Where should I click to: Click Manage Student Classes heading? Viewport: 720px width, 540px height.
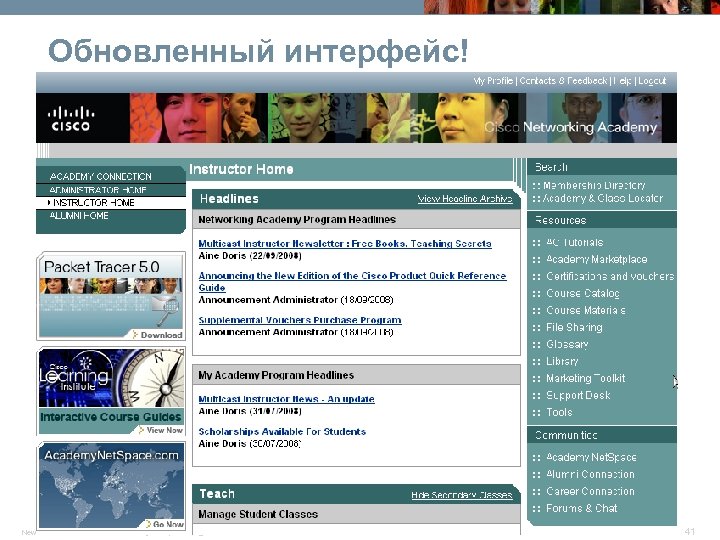tap(258, 514)
